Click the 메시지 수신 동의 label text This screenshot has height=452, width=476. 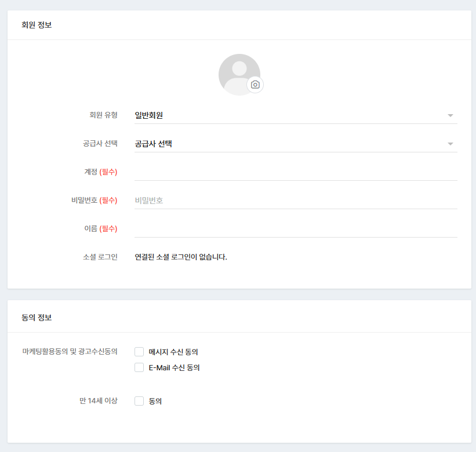[x=174, y=352]
